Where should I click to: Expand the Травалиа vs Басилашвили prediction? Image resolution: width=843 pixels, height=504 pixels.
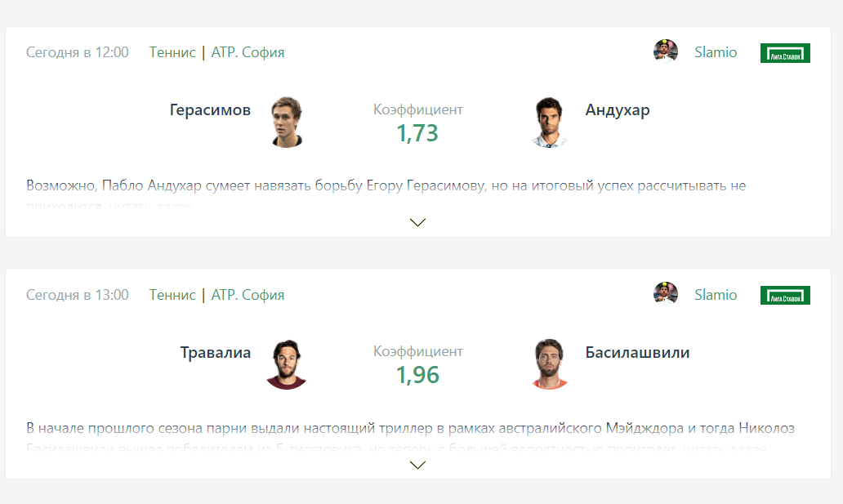[417, 465]
